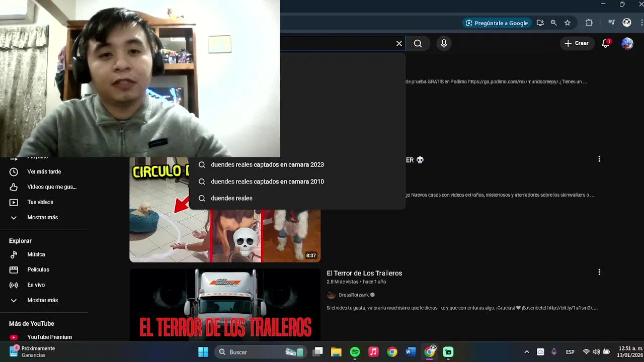Image resolution: width=644 pixels, height=362 pixels.
Task: Click the '2.8 M de vistas · hace 1 año' text
Action: coord(356,282)
